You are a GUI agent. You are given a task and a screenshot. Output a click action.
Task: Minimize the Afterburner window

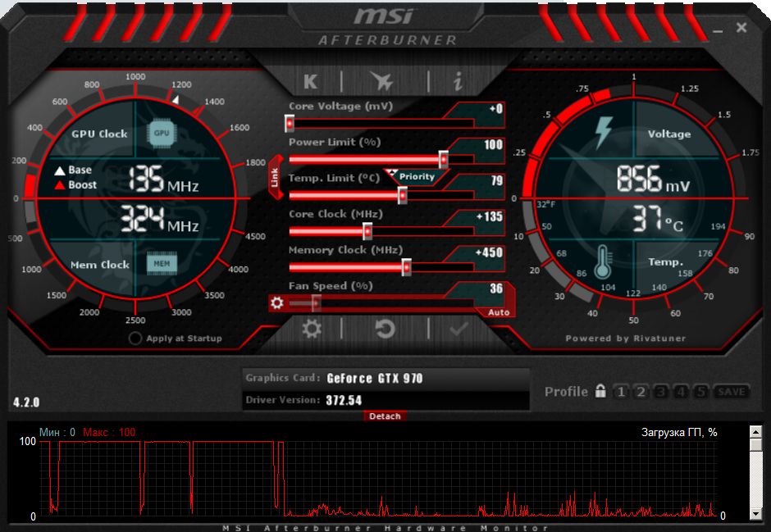(x=718, y=30)
